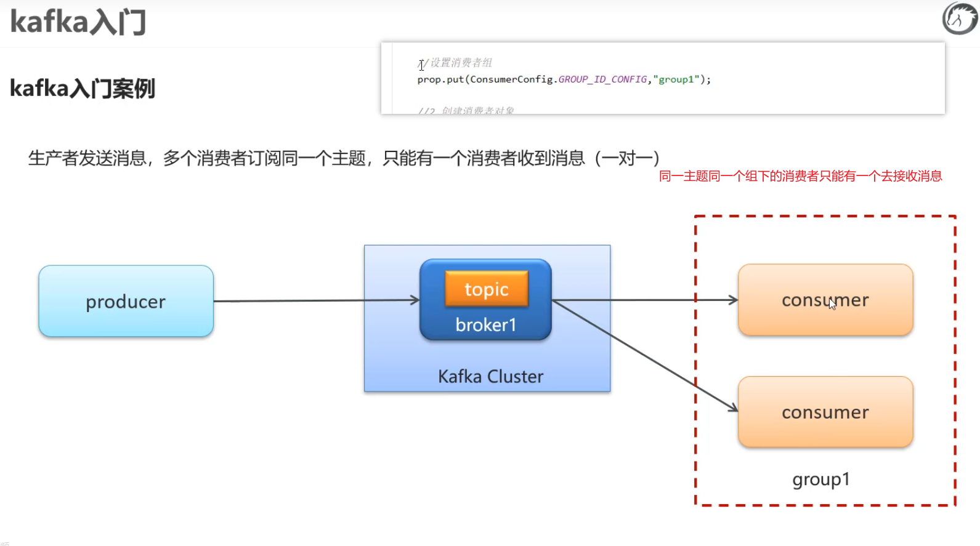Click the kafka入门 slide title

78,22
